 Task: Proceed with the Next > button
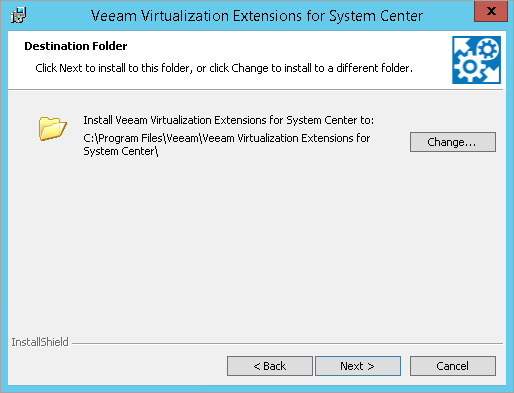pos(358,366)
